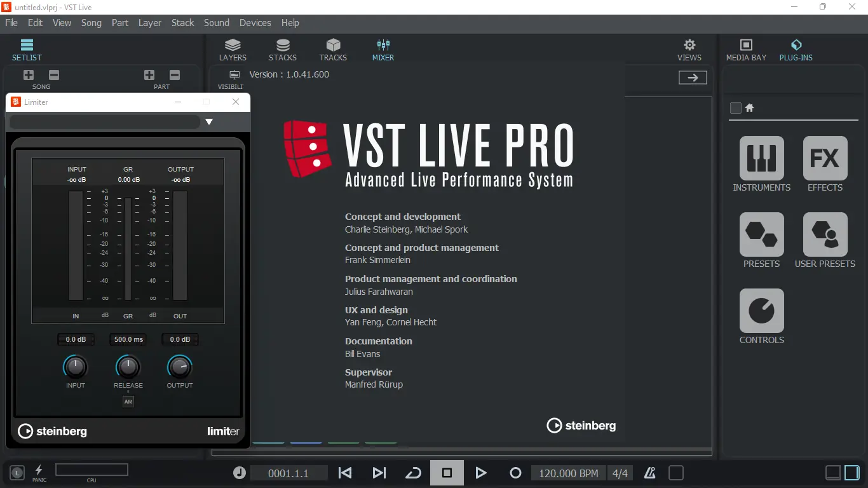Click the Steinberg logo in the Limiter
The height and width of the screenshot is (488, 868).
click(x=52, y=431)
